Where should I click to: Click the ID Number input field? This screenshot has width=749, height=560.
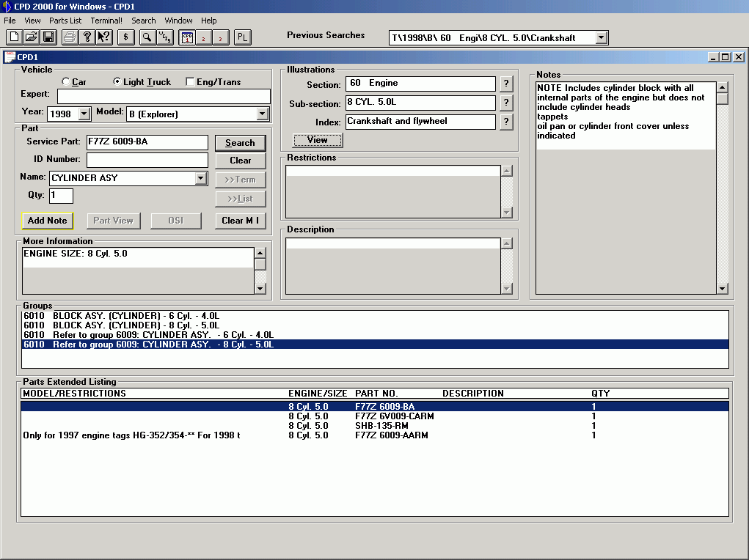coord(147,160)
